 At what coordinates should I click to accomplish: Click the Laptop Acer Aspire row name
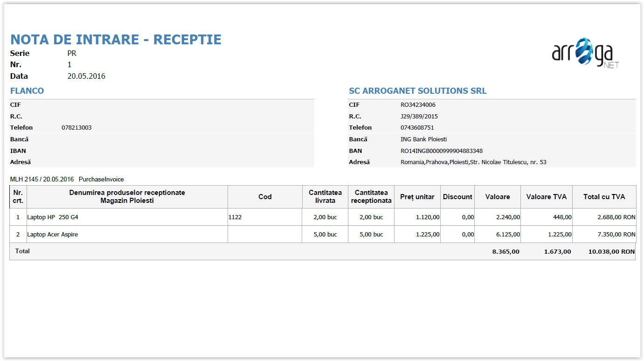coord(53,235)
